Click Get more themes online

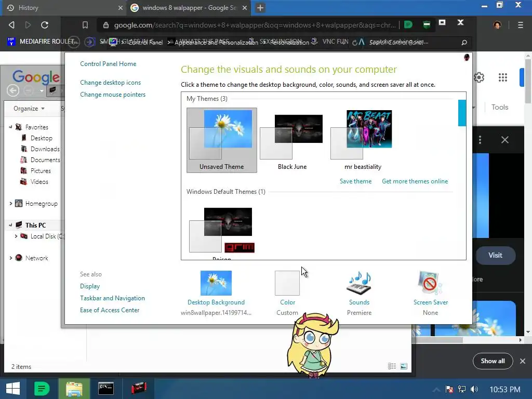click(x=415, y=181)
